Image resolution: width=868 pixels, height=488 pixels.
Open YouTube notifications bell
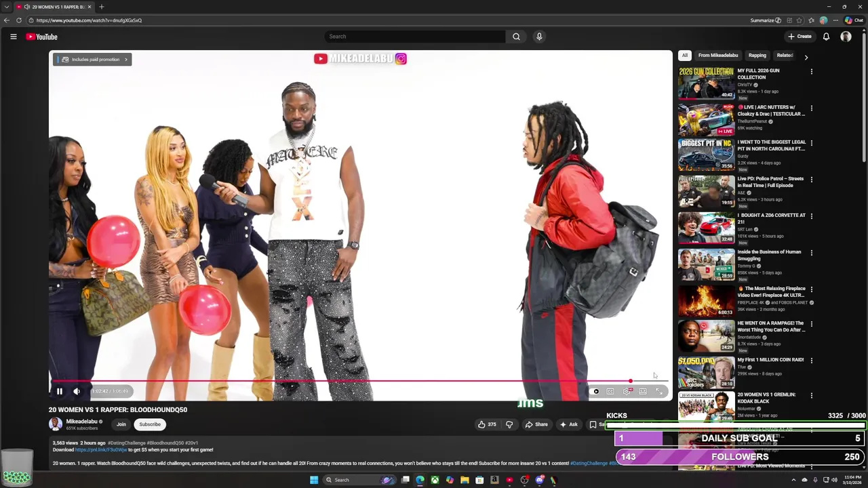(826, 37)
